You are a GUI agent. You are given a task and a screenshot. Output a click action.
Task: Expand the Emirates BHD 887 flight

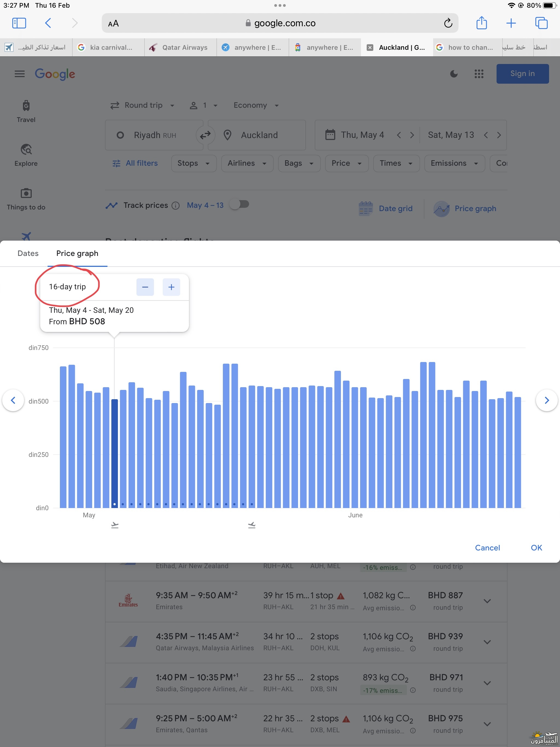[x=487, y=601]
